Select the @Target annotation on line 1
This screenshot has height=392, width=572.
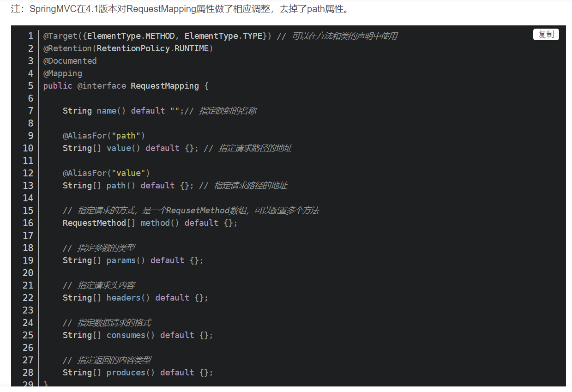pyautogui.click(x=60, y=36)
